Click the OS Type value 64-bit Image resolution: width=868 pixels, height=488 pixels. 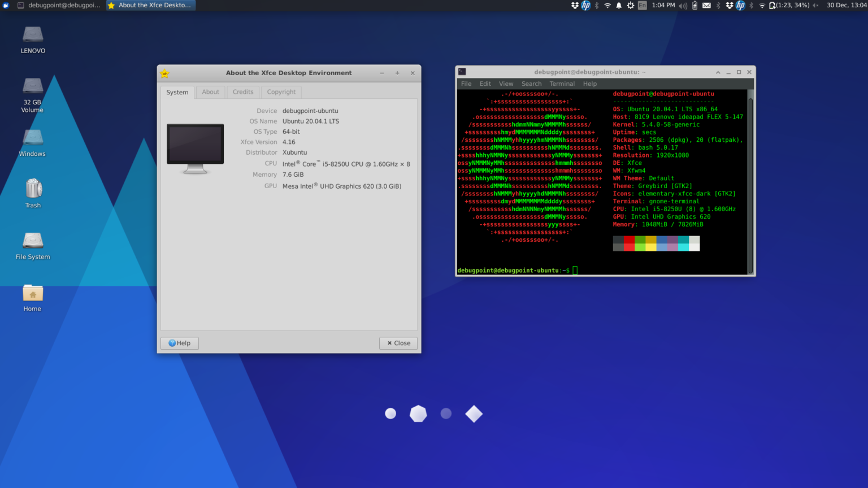coord(291,132)
